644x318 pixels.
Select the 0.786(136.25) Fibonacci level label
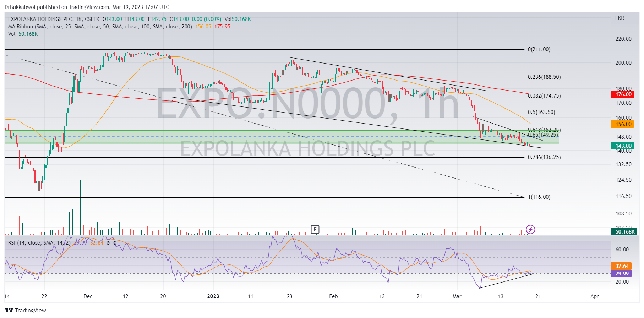tap(544, 157)
